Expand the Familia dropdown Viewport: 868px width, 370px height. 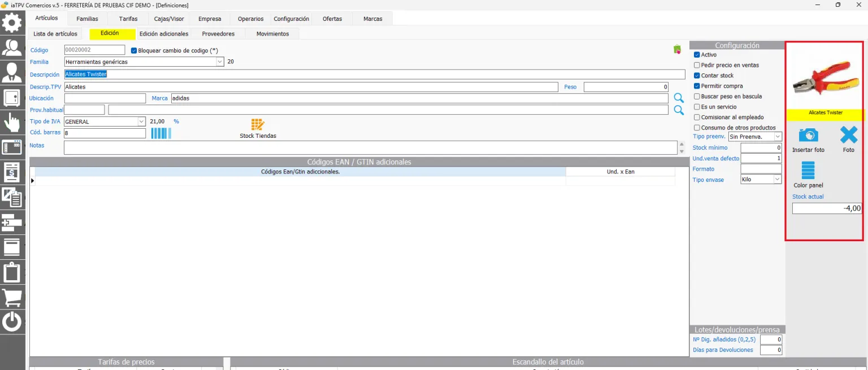coord(220,62)
